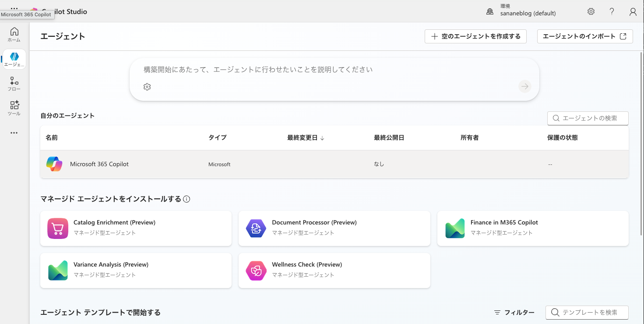Click the 名前 column header
Screen dimensions: 644x324
[x=52, y=138]
